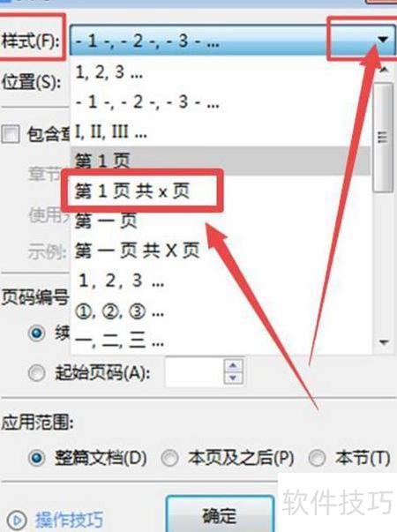The height and width of the screenshot is (532, 397).
Task: Select the 第 1 页 list entry
Action: [x=221, y=161]
